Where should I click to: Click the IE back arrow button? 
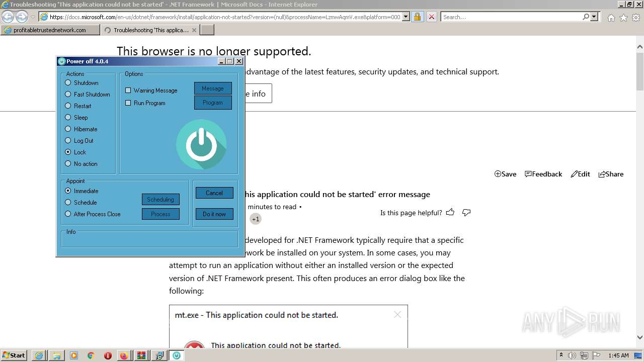pyautogui.click(x=8, y=17)
